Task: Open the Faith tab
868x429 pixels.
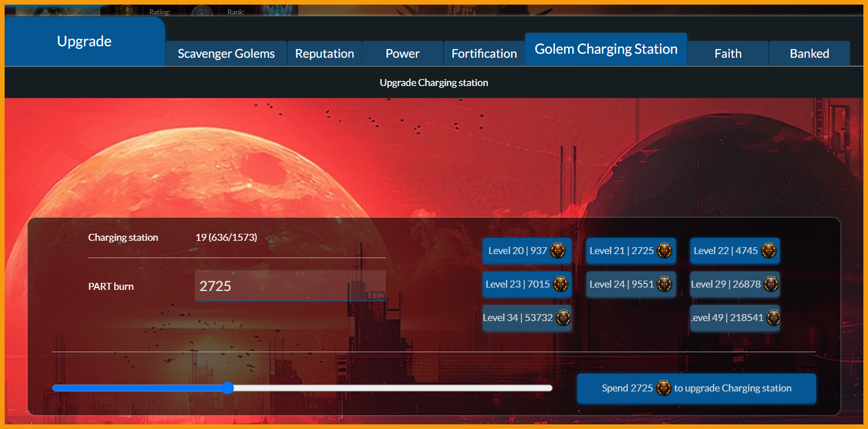Action: [x=728, y=54]
